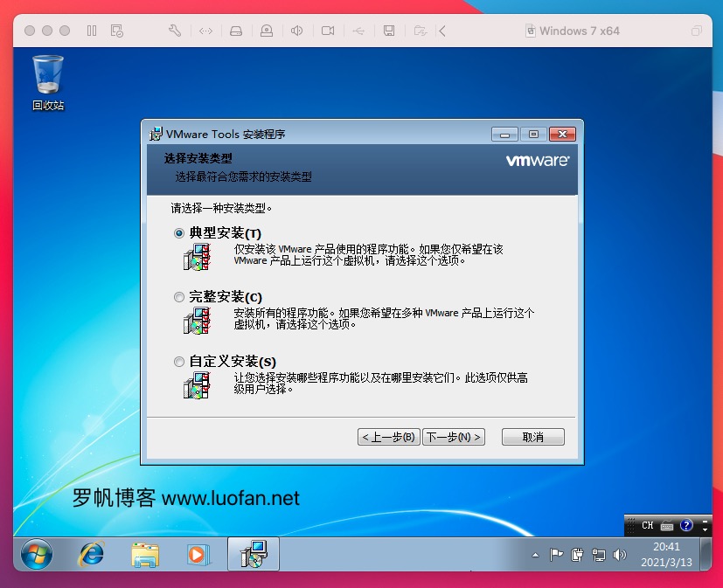Viewport: 723px width, 588px height.
Task: Click the network tray icon
Action: (x=599, y=555)
